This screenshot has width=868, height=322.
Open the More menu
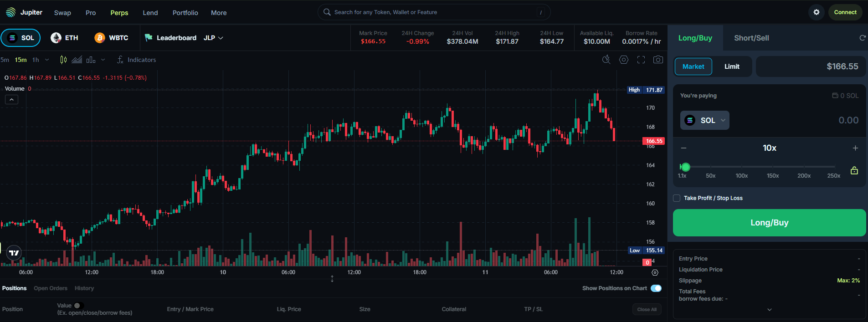[x=219, y=13]
